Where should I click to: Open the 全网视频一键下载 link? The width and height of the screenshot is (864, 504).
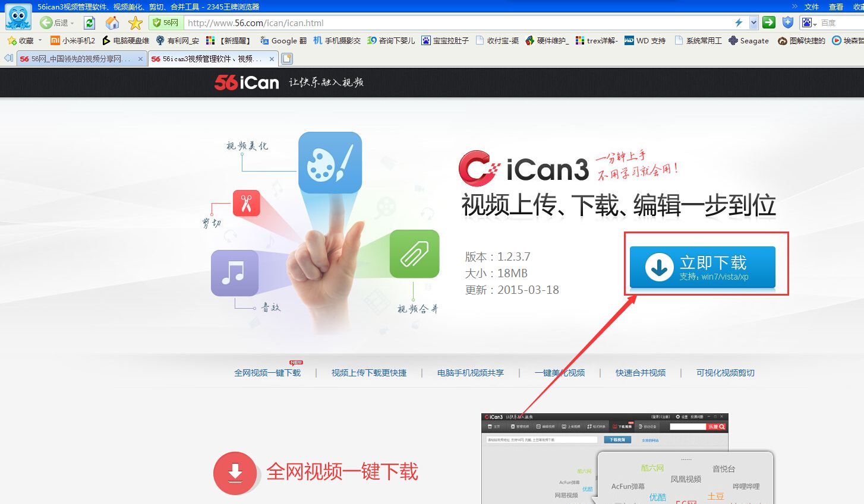[x=267, y=373]
